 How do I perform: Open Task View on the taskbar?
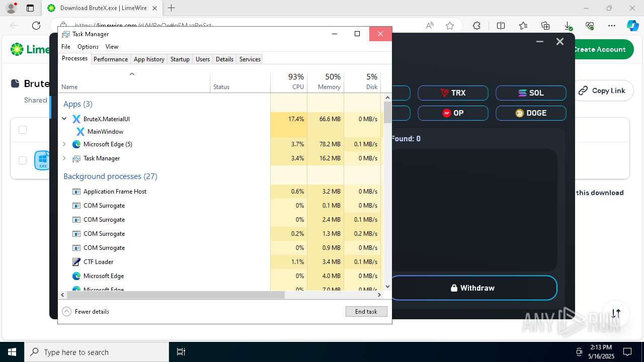tap(181, 352)
